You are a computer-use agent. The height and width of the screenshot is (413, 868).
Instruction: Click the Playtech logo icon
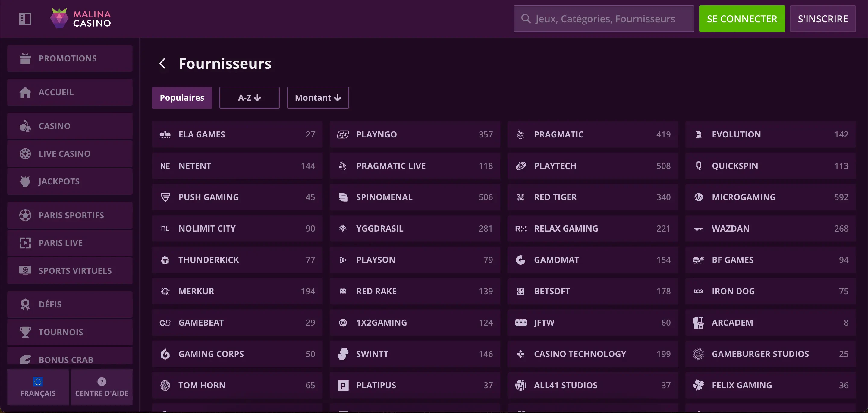(521, 166)
